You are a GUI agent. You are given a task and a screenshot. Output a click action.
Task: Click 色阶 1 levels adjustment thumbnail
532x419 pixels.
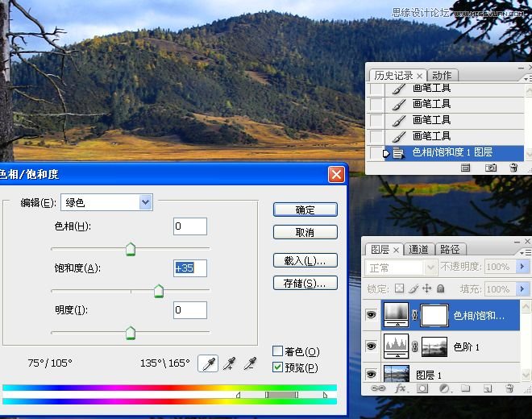pyautogui.click(x=396, y=346)
